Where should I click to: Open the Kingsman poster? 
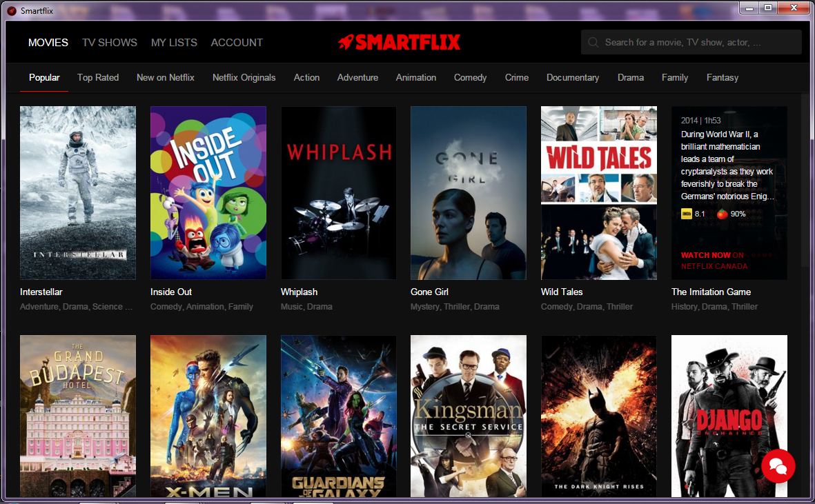469,416
